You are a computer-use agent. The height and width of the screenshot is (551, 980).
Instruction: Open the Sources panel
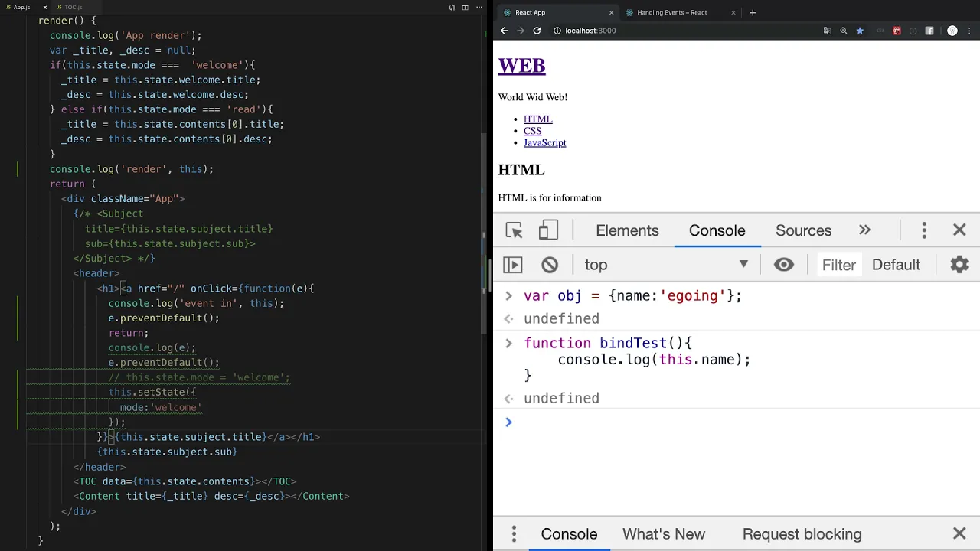[x=803, y=230]
